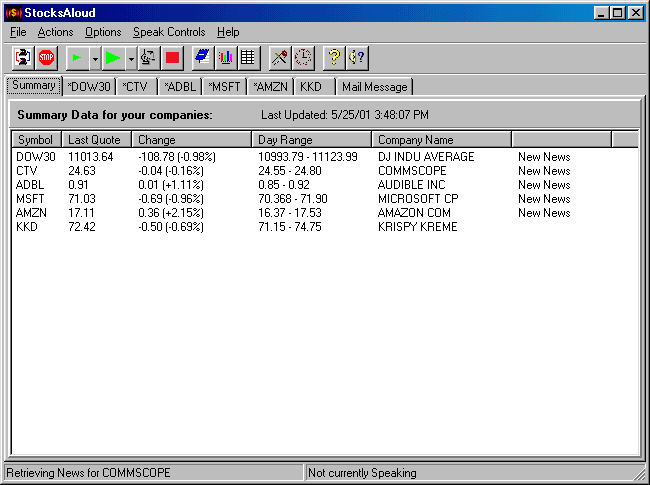Sort by the Day Range column header

311,140
